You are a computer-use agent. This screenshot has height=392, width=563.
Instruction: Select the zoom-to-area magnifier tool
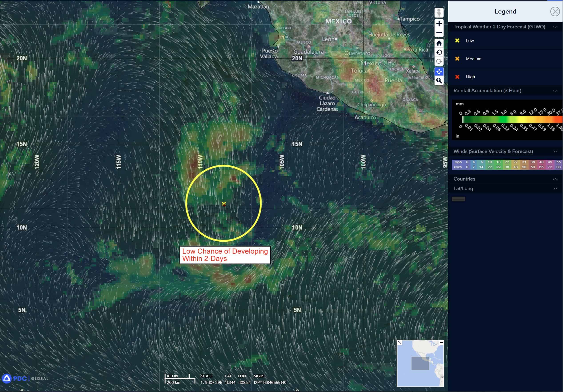(439, 81)
